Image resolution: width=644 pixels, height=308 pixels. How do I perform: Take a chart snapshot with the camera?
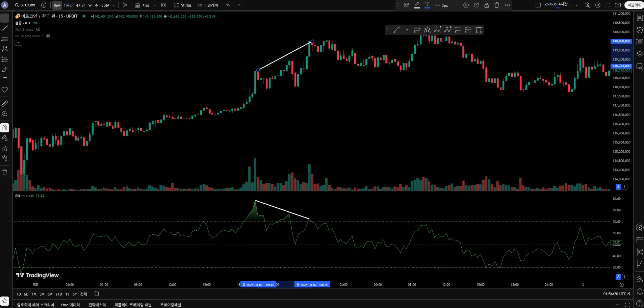pos(618,5)
